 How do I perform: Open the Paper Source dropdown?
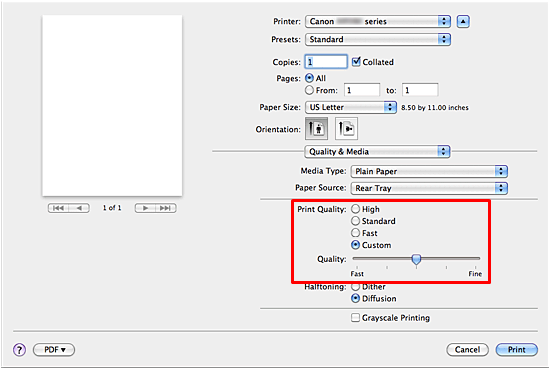tap(429, 188)
